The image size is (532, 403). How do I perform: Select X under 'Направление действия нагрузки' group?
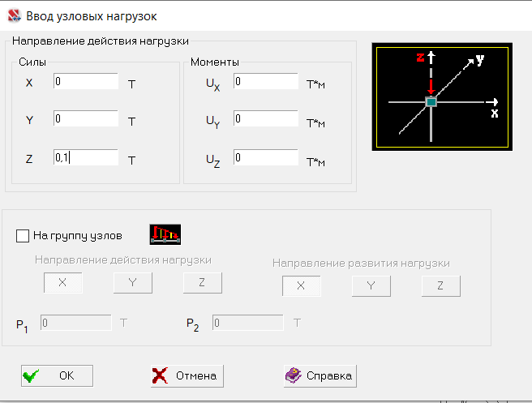click(x=62, y=282)
